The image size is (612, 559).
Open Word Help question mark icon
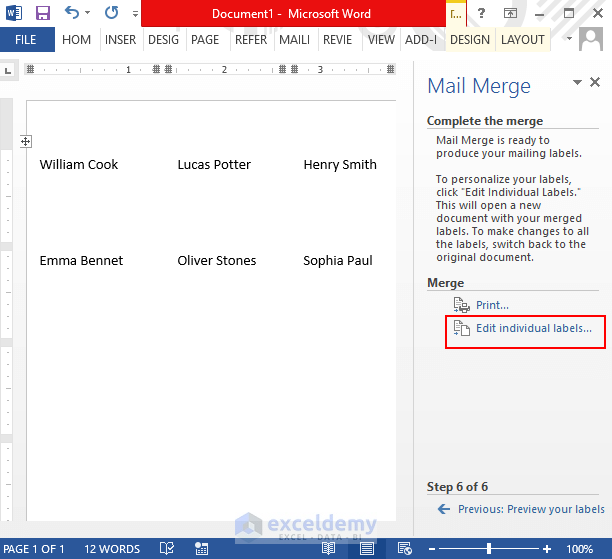[481, 13]
